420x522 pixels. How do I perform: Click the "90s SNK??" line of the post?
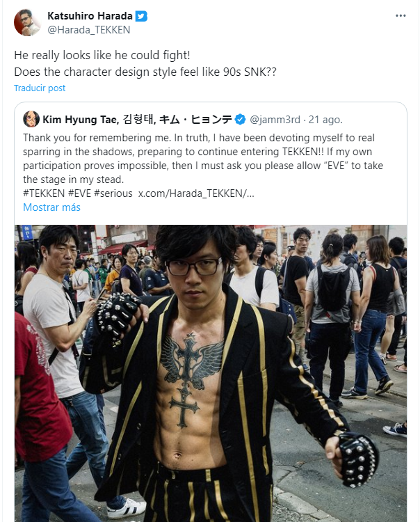(x=145, y=72)
